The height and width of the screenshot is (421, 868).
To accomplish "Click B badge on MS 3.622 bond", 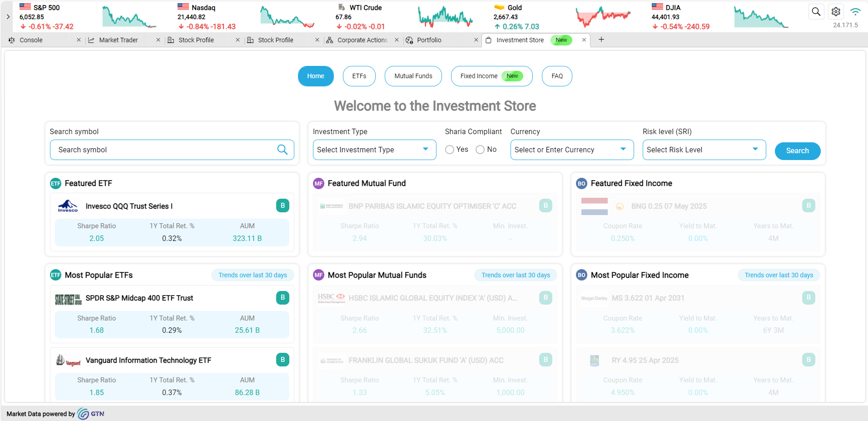I will point(808,298).
